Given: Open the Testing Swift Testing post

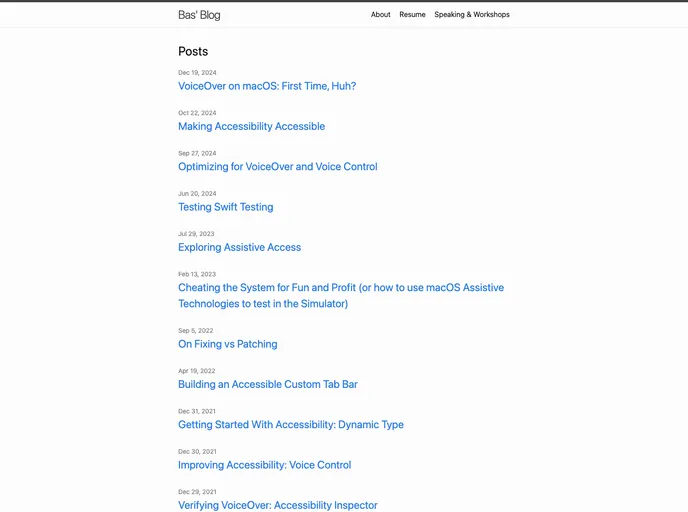Looking at the screenshot, I should 225,207.
